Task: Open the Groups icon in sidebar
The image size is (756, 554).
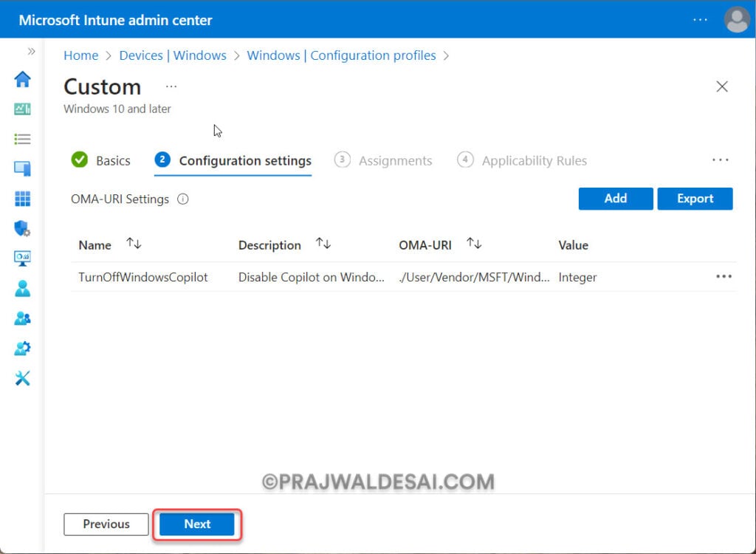Action: tap(22, 318)
